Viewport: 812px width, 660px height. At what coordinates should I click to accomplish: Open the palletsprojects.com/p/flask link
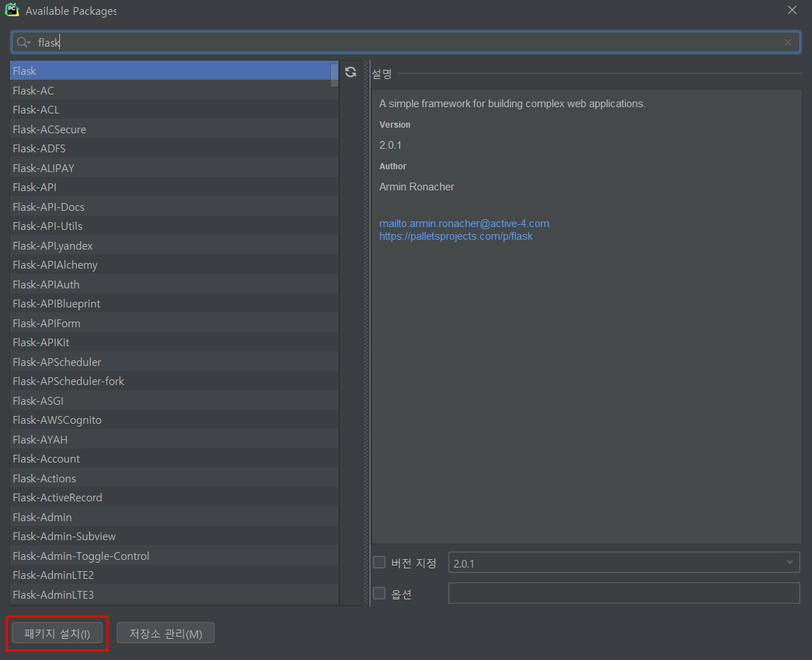pyautogui.click(x=456, y=236)
